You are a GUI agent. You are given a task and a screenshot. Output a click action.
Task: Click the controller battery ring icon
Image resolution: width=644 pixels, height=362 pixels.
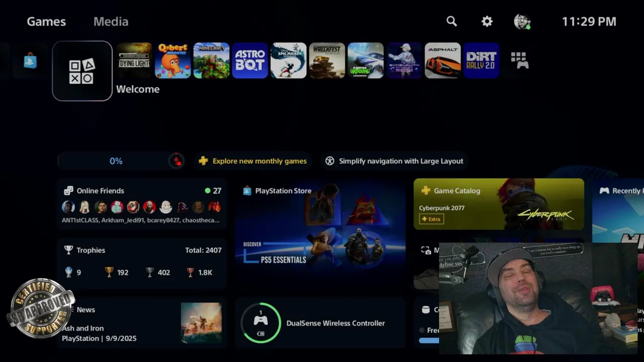(261, 323)
